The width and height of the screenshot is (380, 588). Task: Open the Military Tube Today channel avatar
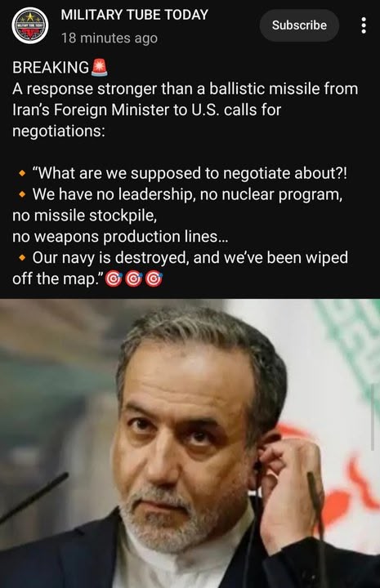[30, 25]
